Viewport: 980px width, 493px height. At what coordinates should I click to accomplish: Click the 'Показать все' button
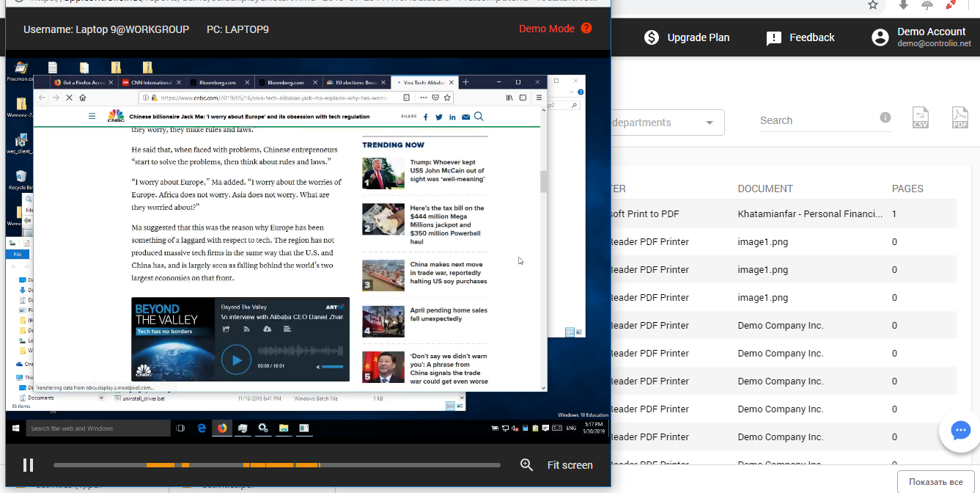pyautogui.click(x=935, y=482)
